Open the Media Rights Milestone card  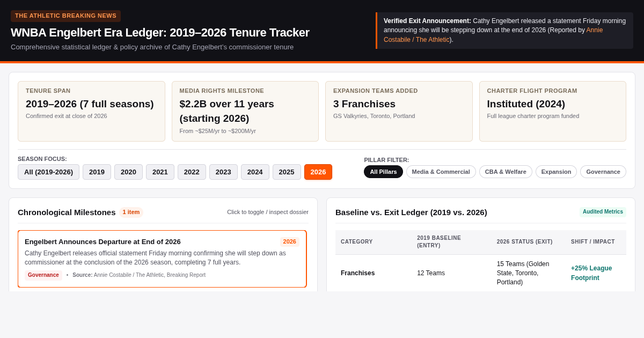[245, 111]
